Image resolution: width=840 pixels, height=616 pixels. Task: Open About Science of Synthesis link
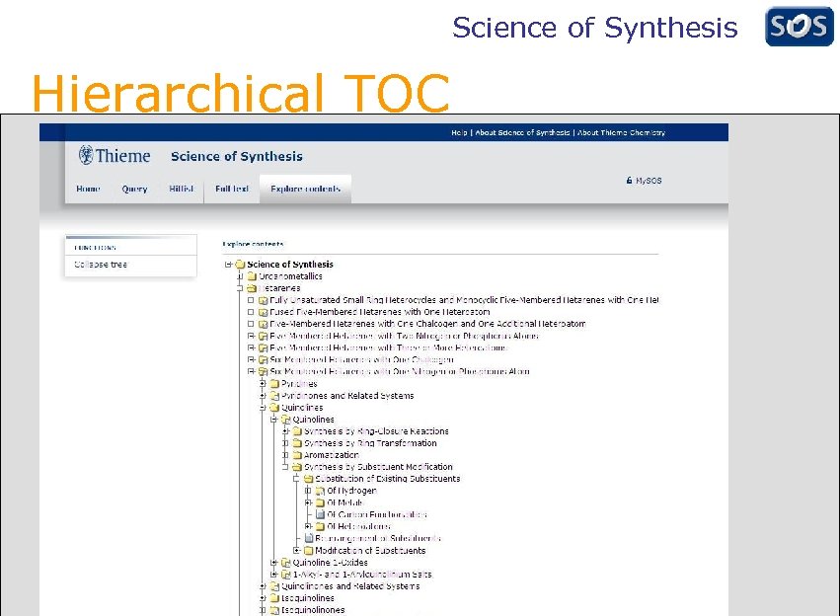coord(522,132)
